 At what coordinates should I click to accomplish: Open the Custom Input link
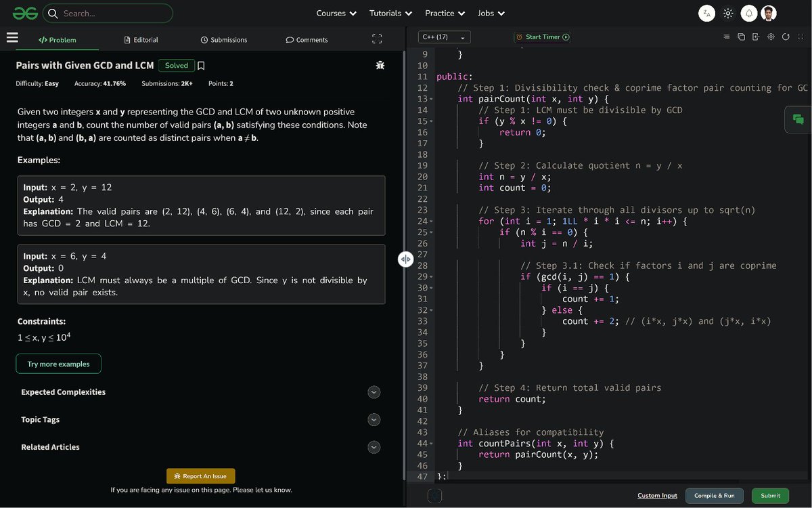point(657,496)
